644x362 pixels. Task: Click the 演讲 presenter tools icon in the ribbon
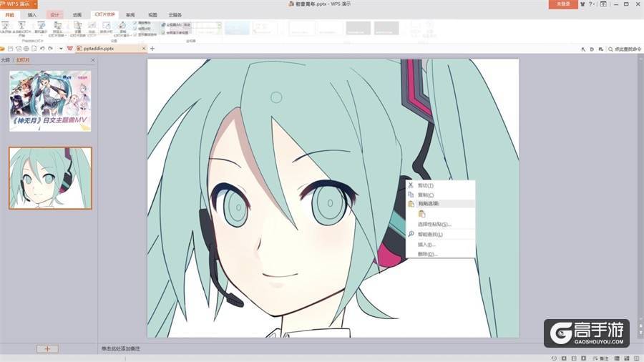click(122, 26)
